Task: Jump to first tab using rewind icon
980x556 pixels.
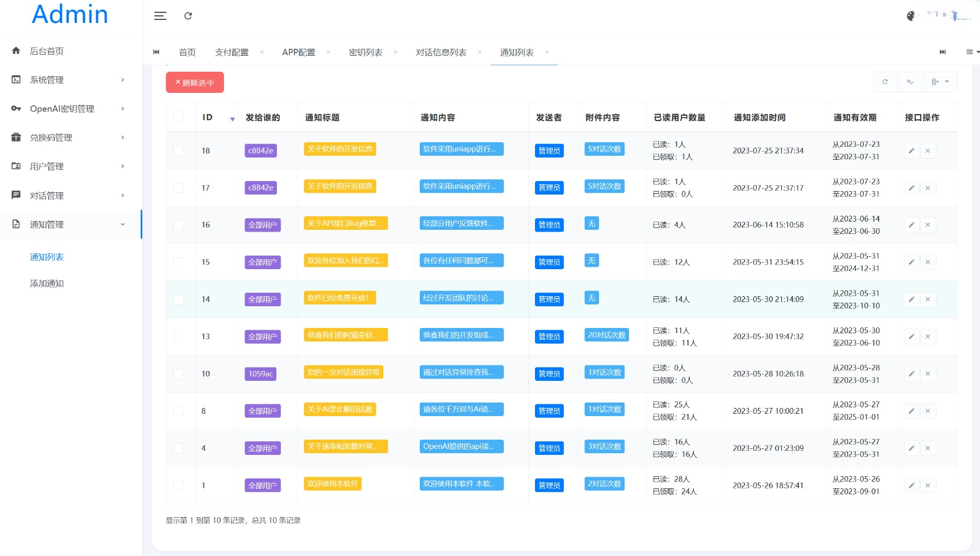Action: pyautogui.click(x=156, y=52)
